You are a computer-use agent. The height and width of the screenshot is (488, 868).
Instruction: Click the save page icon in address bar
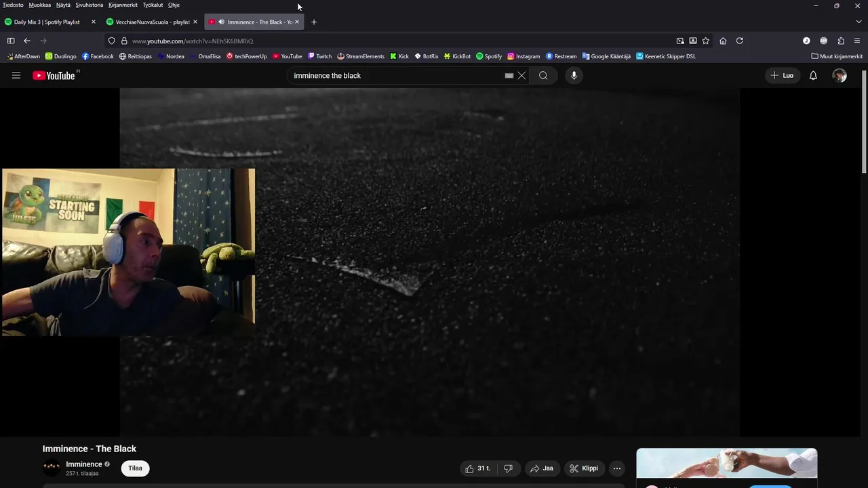(x=693, y=41)
